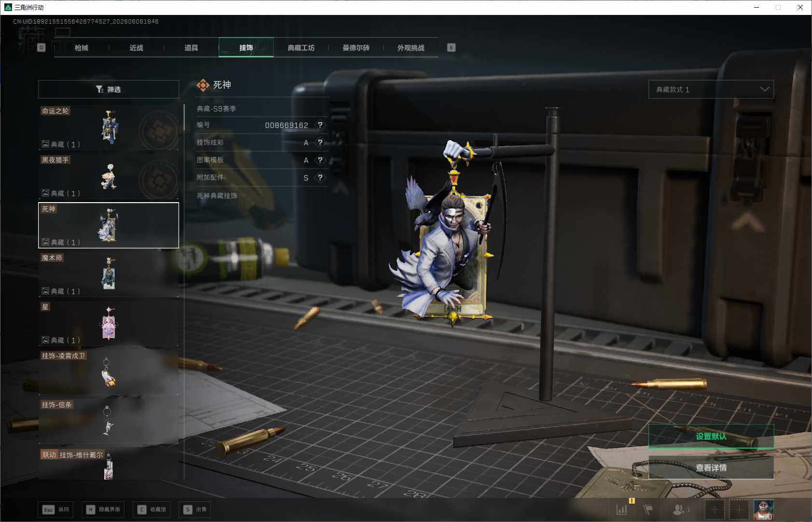Click the 典藏 icon on 命运之轮 row
Image resolution: width=812 pixels, height=522 pixels.
[x=45, y=144]
